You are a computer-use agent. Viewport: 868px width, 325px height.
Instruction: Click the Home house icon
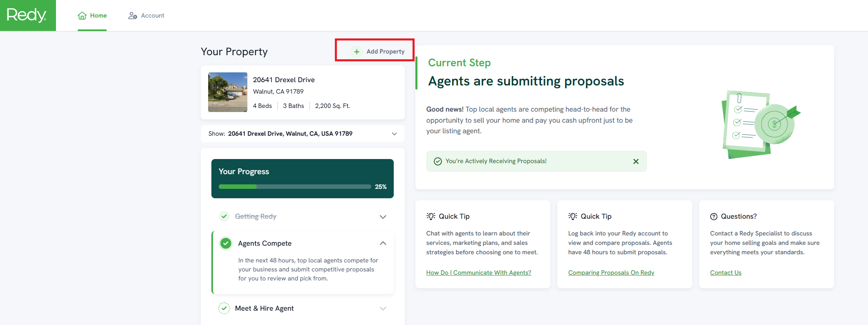[x=82, y=16]
